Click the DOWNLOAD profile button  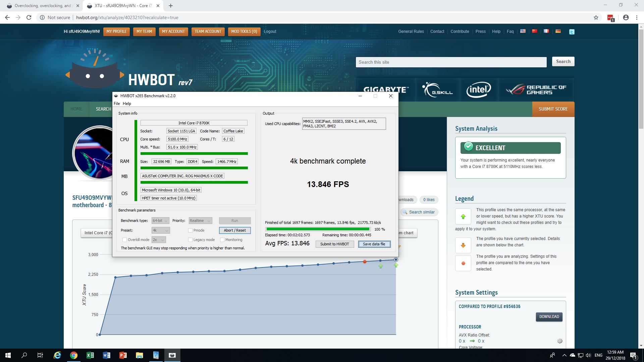click(x=549, y=317)
